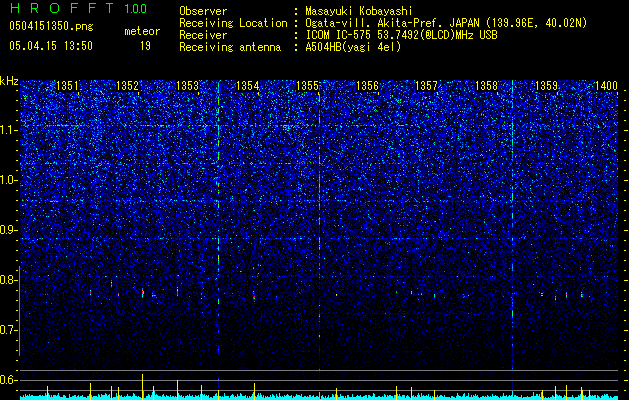Click the 1351 time marker
The height and width of the screenshot is (400, 629).
(67, 86)
